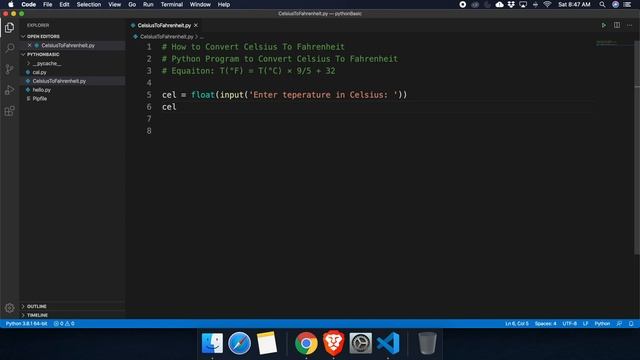Open the Manage gear menu
Viewport: 640px width, 360px height.
pos(9,308)
